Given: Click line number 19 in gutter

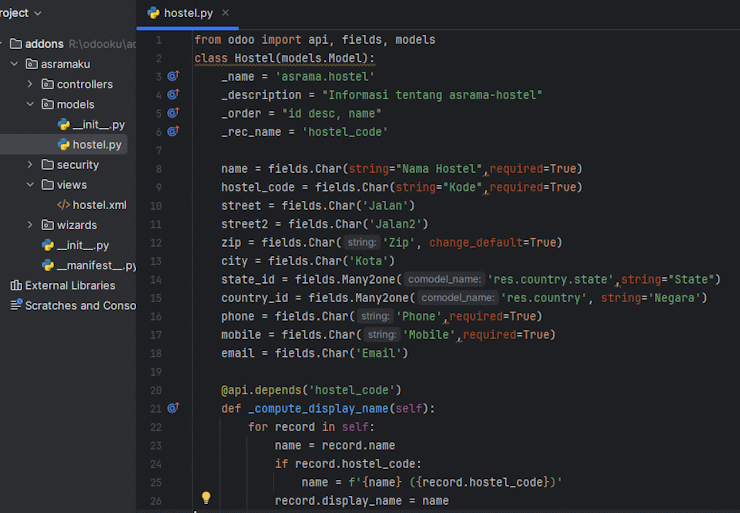Looking at the screenshot, I should pos(156,372).
